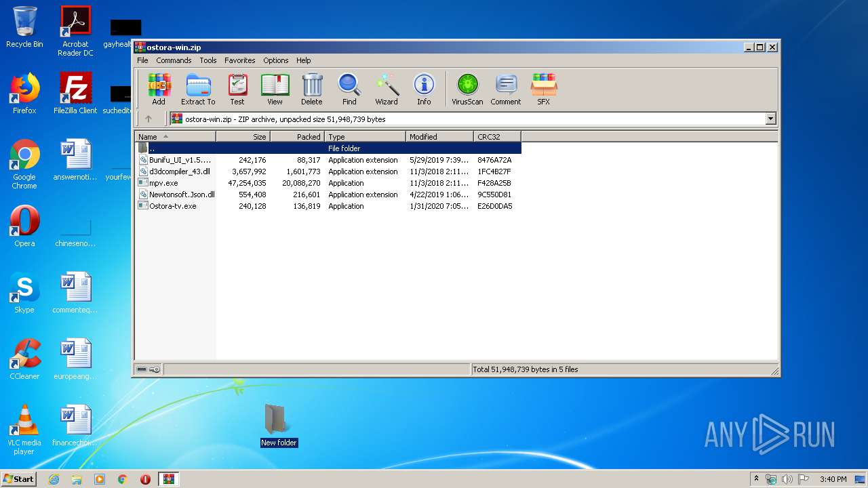The image size is (868, 488).
Task: Show hidden system tray icons
Action: pyautogui.click(x=756, y=479)
